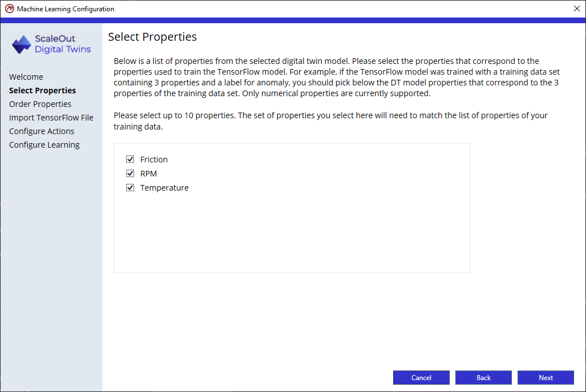Click the Friction label text
This screenshot has height=392, width=586.
[x=154, y=159]
